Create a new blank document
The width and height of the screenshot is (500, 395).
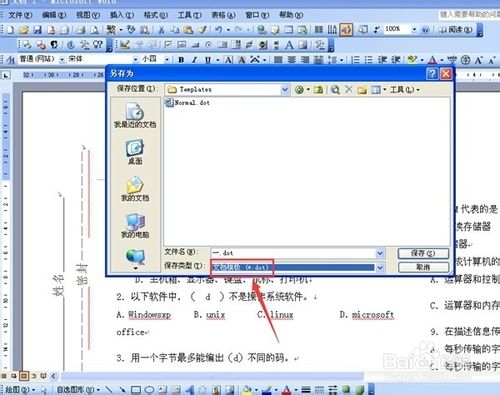point(10,30)
